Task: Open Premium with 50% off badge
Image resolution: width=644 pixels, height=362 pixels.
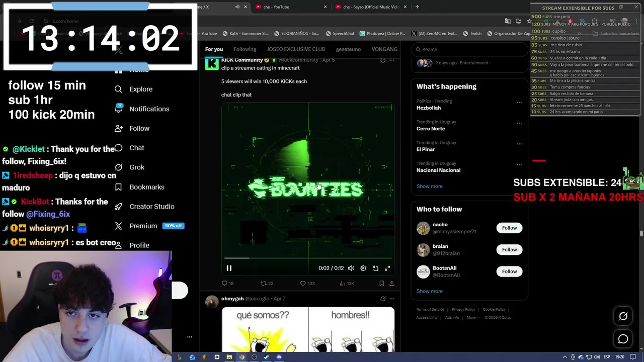Action: 149,226
